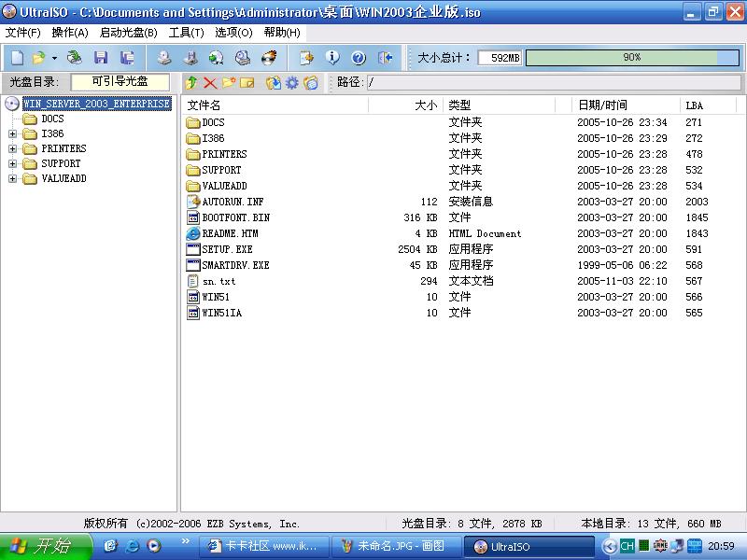
Task: Click the disc properties folder icon
Action: click(x=311, y=83)
